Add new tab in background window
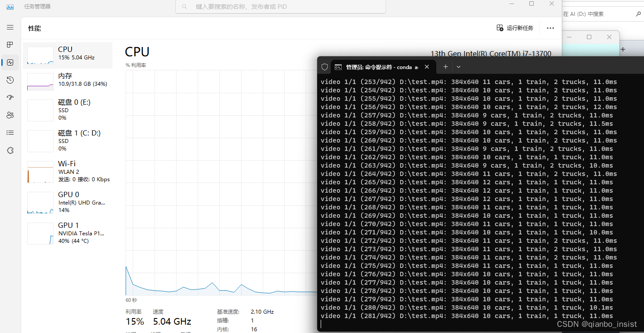This screenshot has height=333, width=644. (x=622, y=50)
